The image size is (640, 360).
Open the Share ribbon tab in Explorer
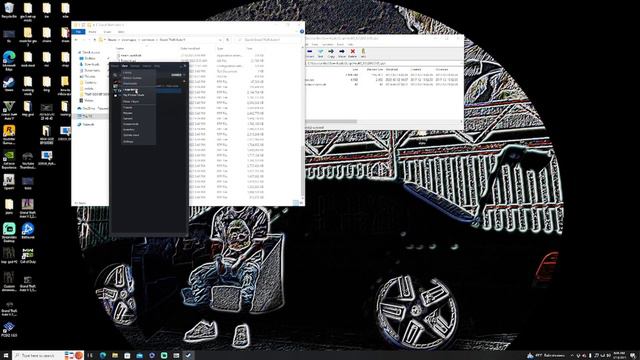(107, 31)
